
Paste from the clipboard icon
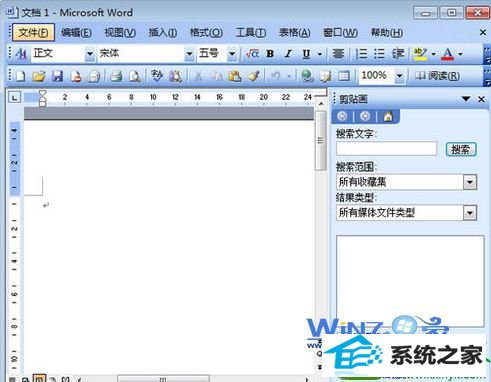pos(235,76)
